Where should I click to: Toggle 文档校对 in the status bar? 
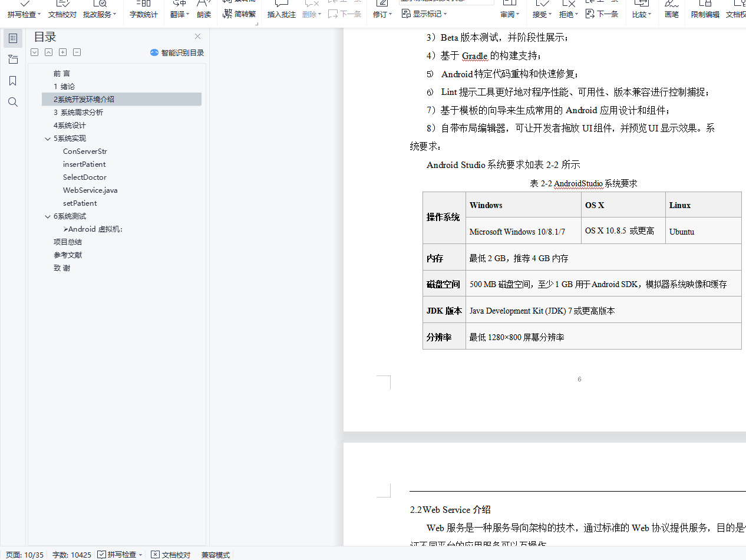pos(170,555)
